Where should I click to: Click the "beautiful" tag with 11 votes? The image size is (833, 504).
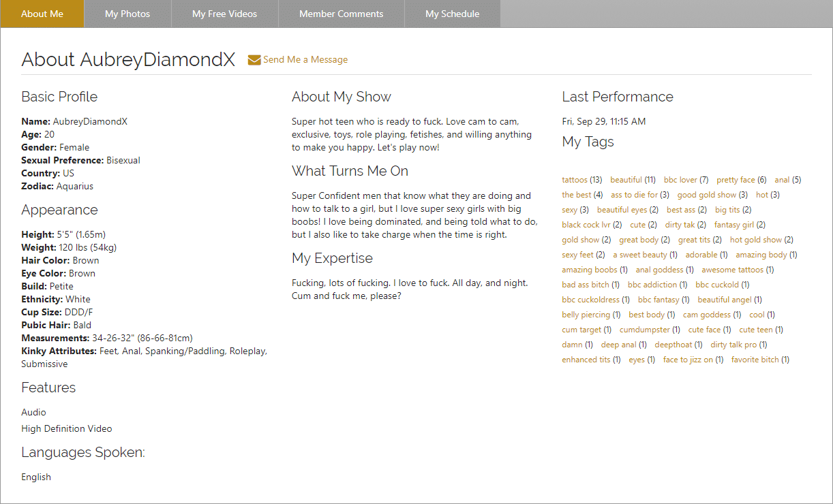click(x=626, y=180)
